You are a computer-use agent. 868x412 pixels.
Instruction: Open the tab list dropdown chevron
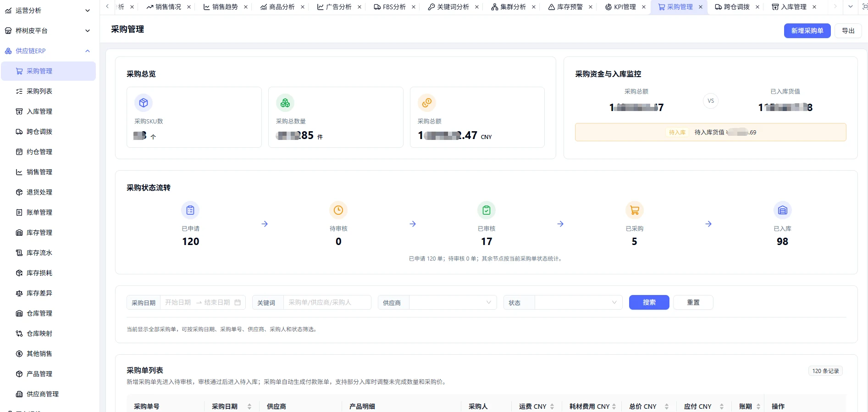pyautogui.click(x=851, y=7)
